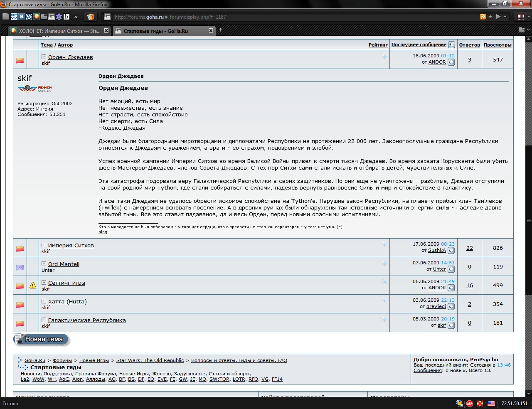This screenshot has height=409, width=532.
Task: Close the Стартовые гиды tab
Action: 211,31
